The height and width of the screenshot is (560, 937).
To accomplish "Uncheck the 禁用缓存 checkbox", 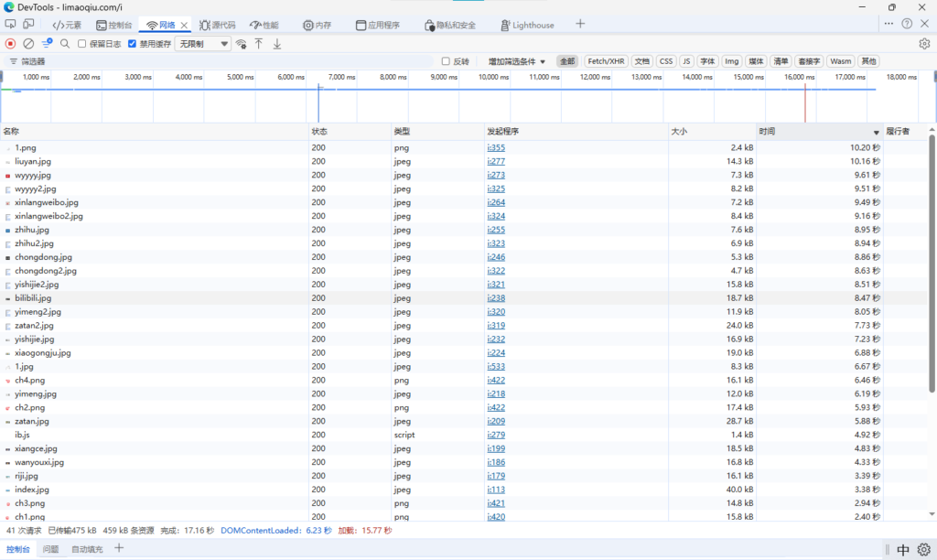I will point(133,43).
